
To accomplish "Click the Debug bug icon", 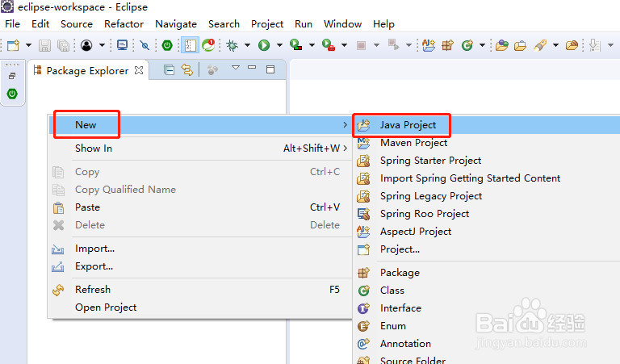I will point(232,45).
